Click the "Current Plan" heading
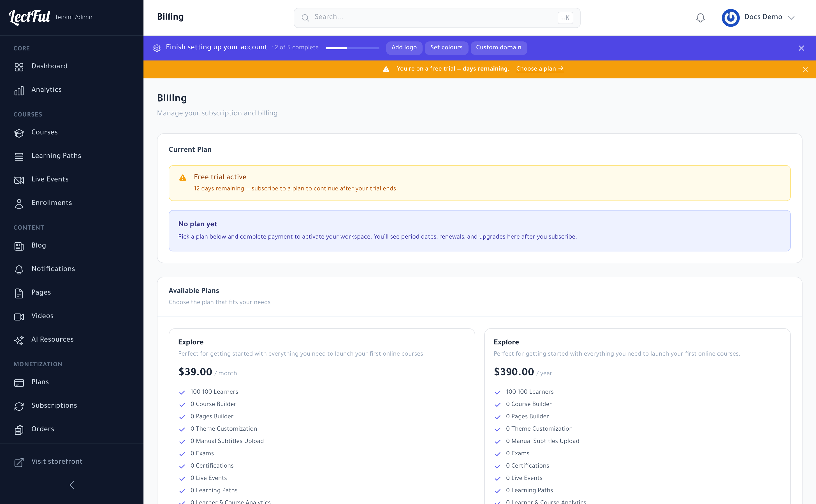816x504 pixels. (x=190, y=150)
